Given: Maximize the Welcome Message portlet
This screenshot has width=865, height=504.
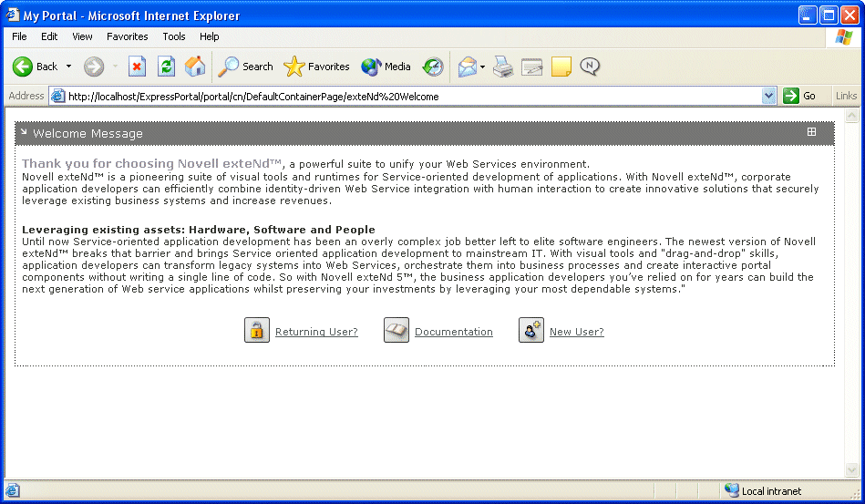Looking at the screenshot, I should click(x=811, y=132).
